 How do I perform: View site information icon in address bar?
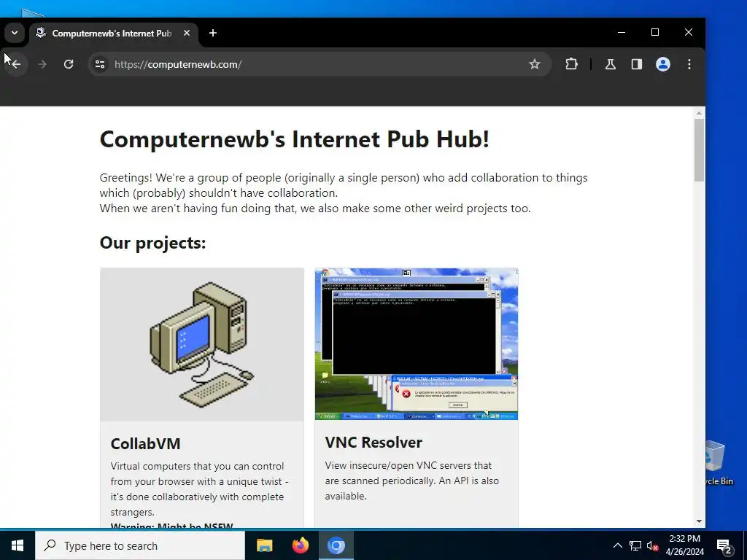tap(99, 64)
